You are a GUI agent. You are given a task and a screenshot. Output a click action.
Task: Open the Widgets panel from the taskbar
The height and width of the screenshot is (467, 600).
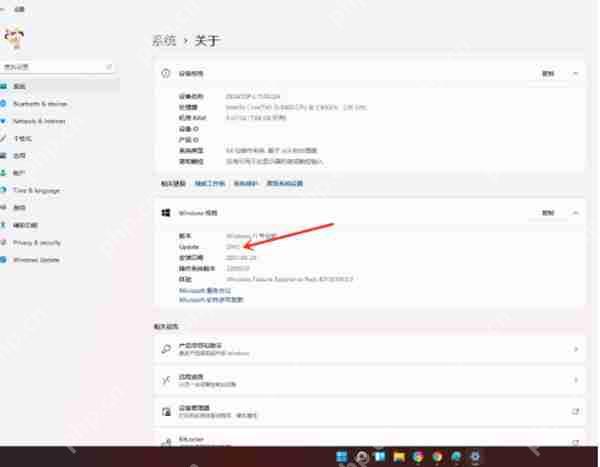(380, 456)
